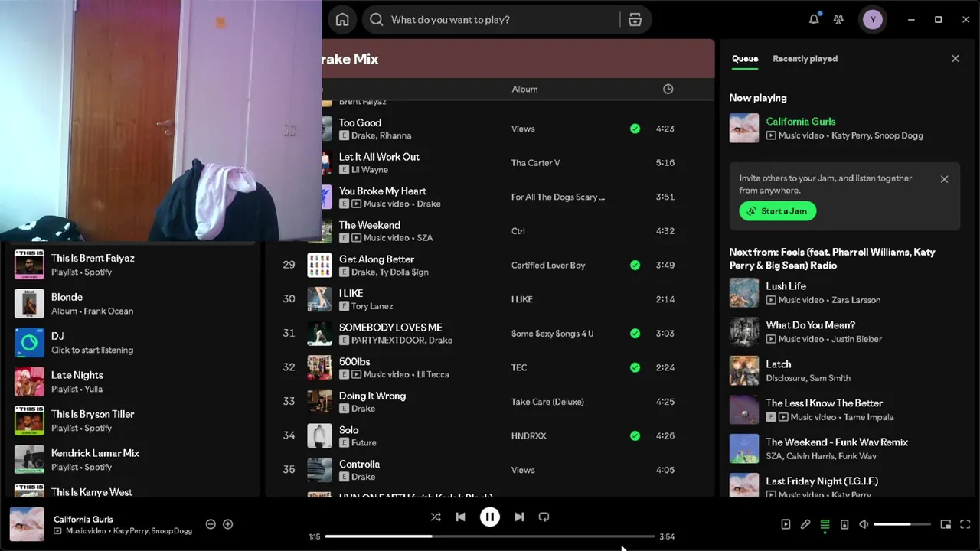Click the saved checkmark for Get Along Better
The image size is (980, 551).
[x=635, y=265]
